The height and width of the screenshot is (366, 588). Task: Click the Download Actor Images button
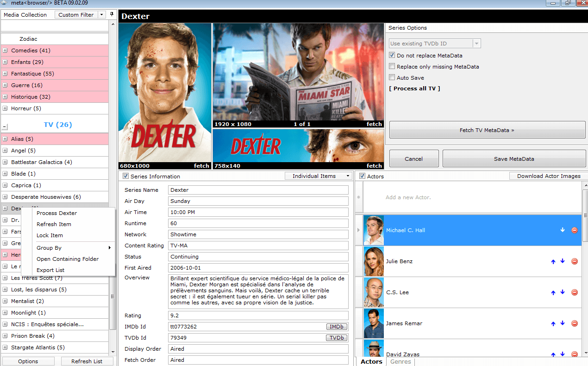(x=549, y=176)
